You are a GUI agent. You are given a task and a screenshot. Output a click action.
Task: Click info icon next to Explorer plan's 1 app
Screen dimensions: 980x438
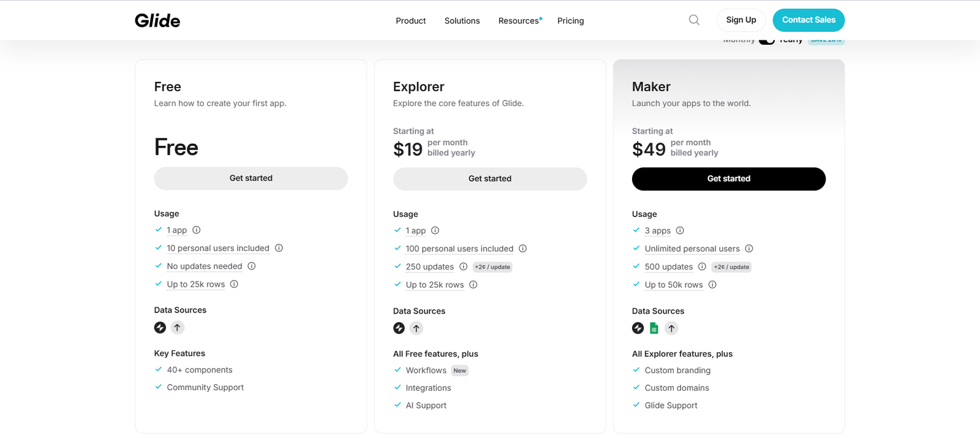[435, 231]
